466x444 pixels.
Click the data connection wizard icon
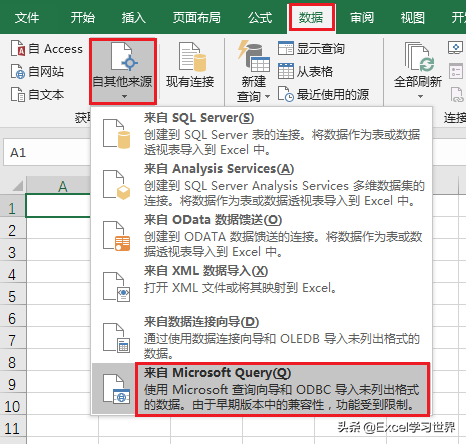tap(116, 338)
